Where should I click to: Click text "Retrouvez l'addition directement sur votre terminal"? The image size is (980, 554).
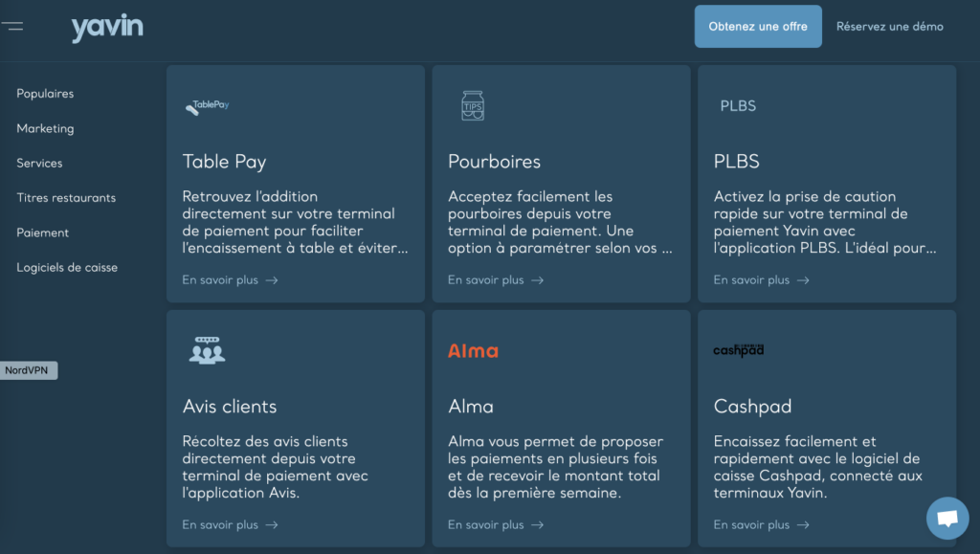[289, 206]
